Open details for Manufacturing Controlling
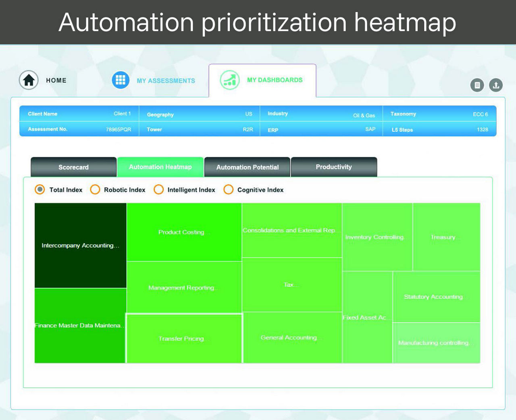 [436, 343]
